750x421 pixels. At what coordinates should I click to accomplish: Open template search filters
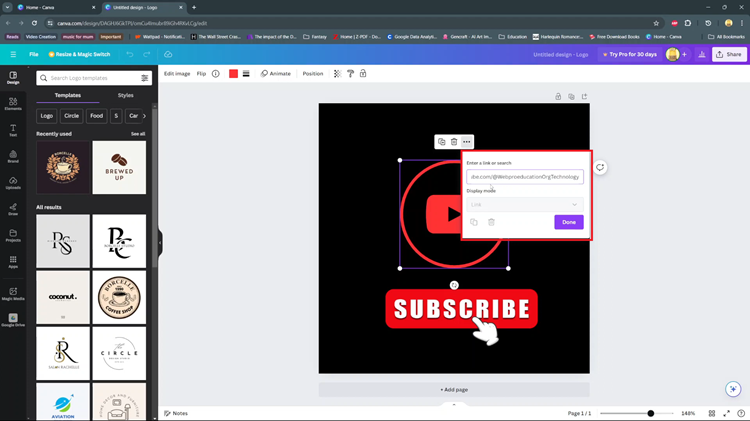point(144,78)
